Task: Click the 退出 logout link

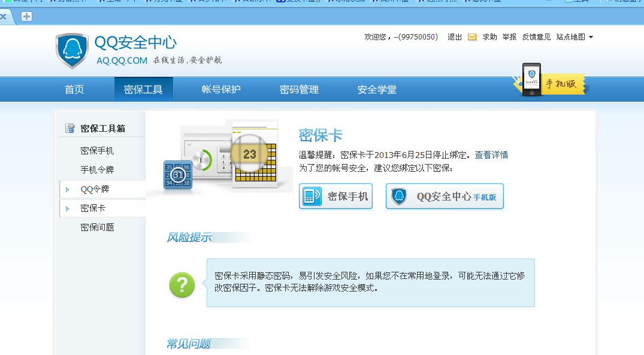Action: (455, 37)
